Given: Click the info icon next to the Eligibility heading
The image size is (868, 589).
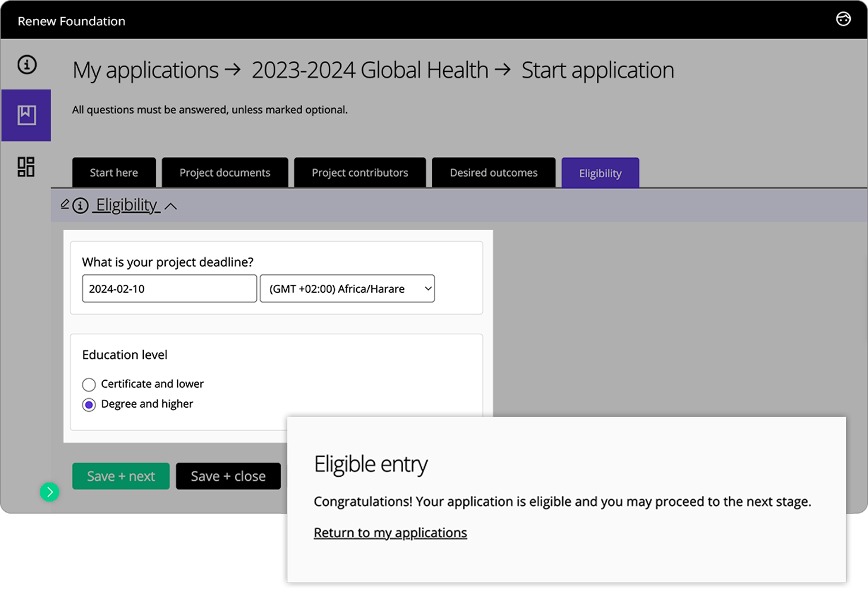Looking at the screenshot, I should point(80,205).
